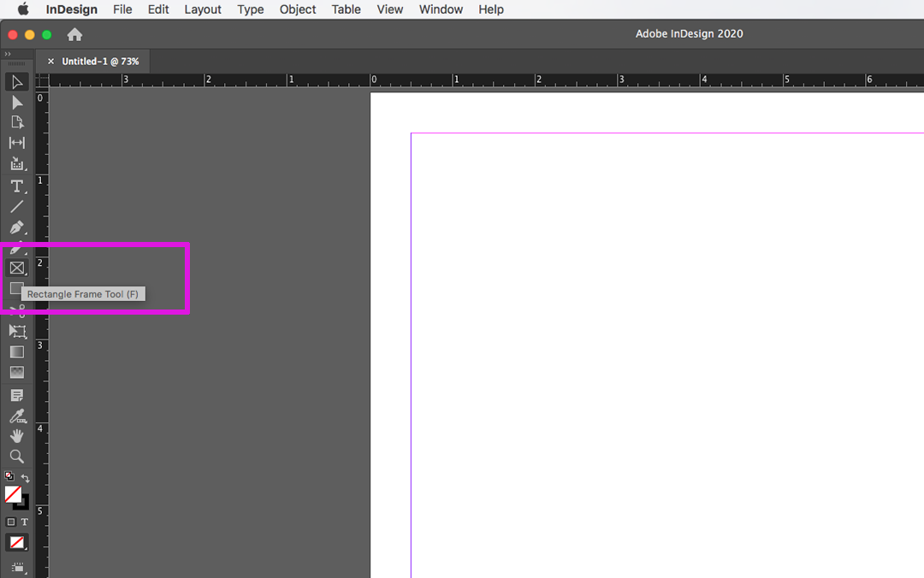Choose the Gradient Swatch tool
Image resolution: width=924 pixels, height=578 pixels.
click(17, 351)
